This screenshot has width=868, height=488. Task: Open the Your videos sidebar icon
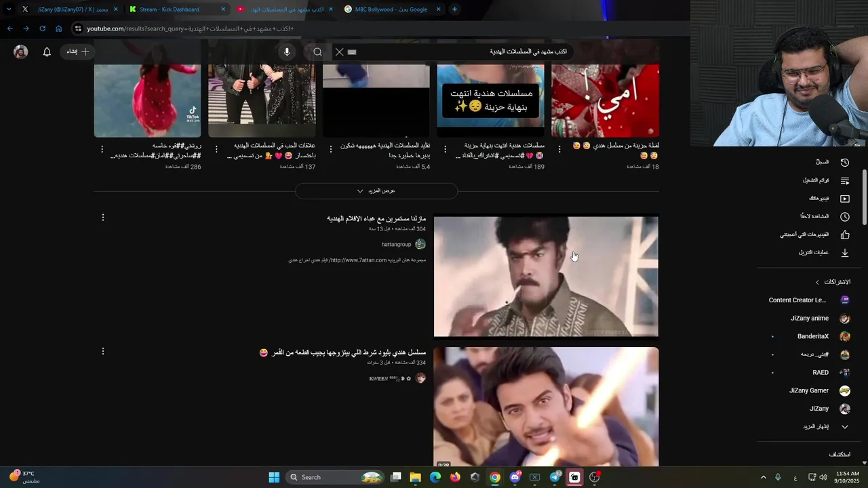(x=845, y=199)
